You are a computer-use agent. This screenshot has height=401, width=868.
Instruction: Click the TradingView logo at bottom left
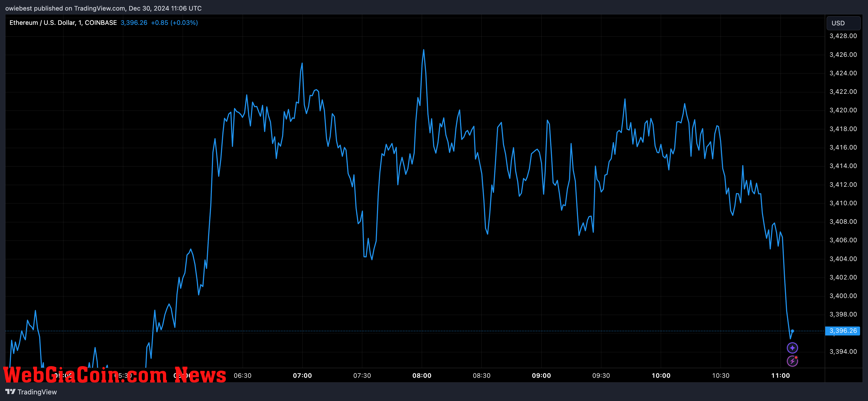tap(31, 392)
